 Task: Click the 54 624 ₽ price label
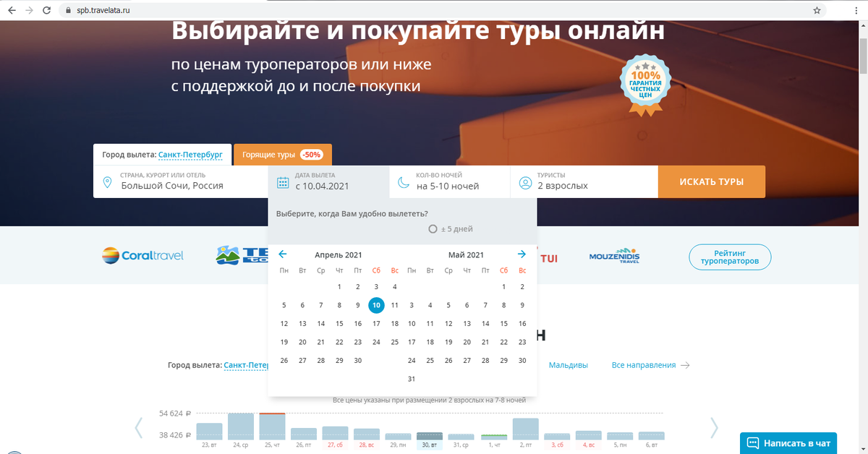(174, 414)
